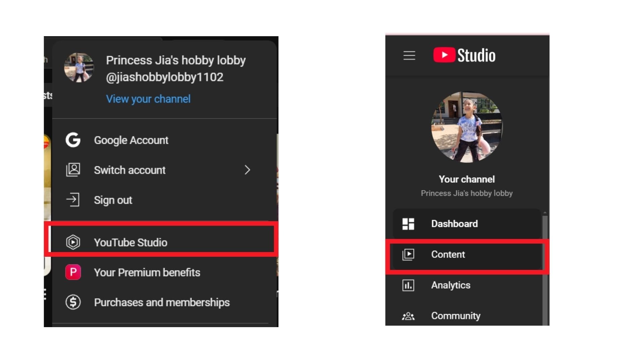Click the Analytics bar chart icon
This screenshot has width=644, height=362.
[x=408, y=285]
